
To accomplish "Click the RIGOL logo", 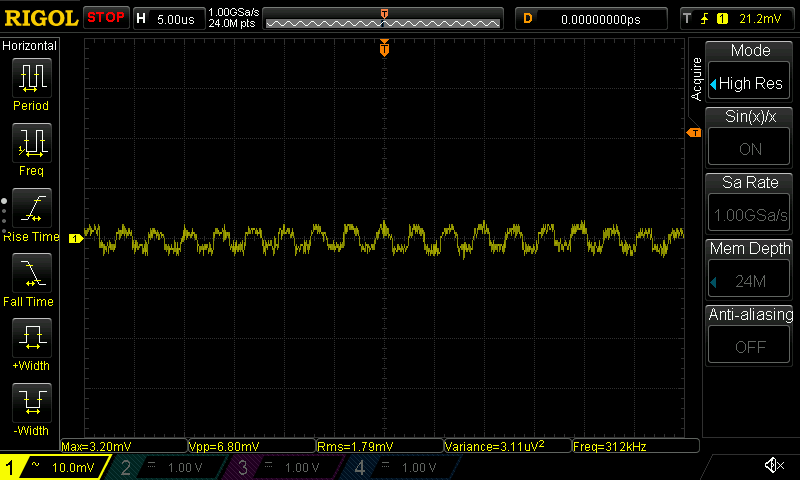I will pyautogui.click(x=40, y=18).
